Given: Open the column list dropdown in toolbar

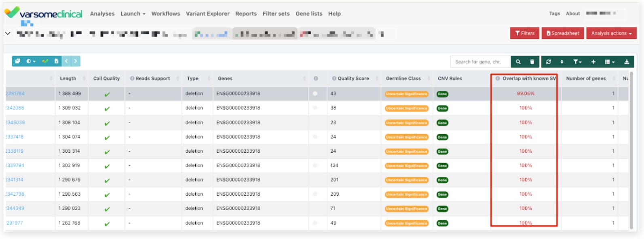Looking at the screenshot, I should pyautogui.click(x=609, y=62).
